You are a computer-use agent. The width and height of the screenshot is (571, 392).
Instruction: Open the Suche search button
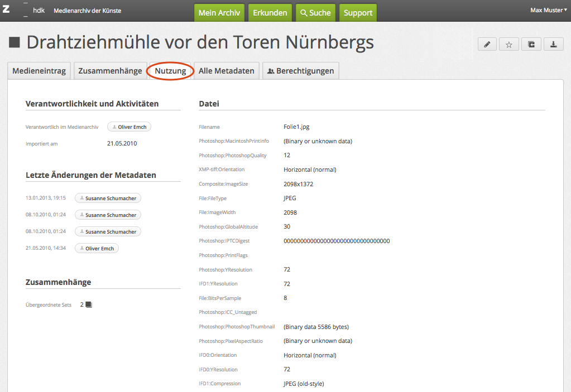(x=315, y=13)
